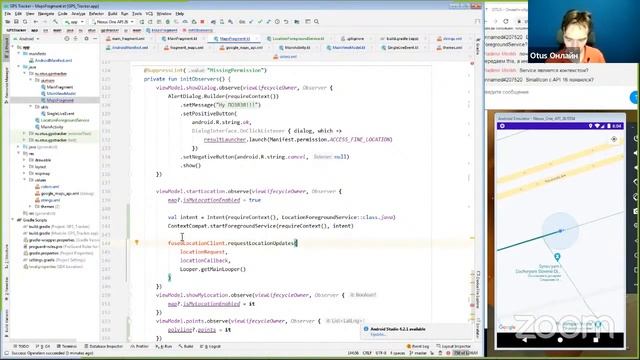Switch to main_fragment.xml editor tab
Image resolution: width=640 pixels, height=360 pixels.
coord(126,39)
